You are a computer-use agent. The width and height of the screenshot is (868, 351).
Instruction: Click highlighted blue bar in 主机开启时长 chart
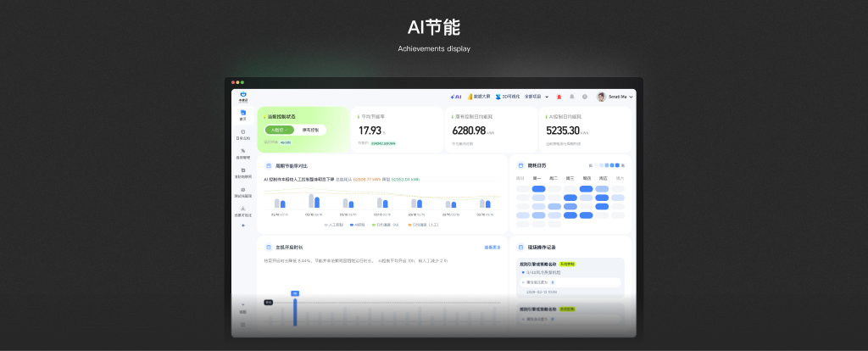coord(295,312)
